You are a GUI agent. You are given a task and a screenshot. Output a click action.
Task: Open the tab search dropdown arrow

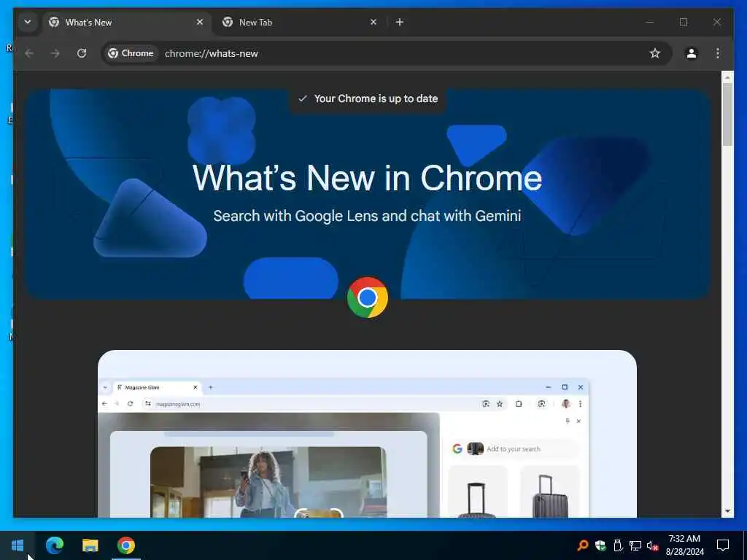point(28,22)
